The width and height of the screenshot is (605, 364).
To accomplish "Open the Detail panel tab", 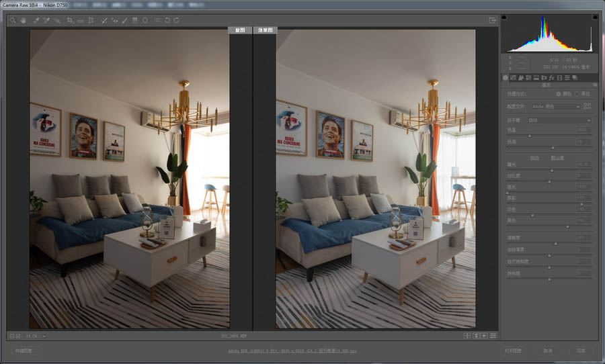I will pyautogui.click(x=520, y=78).
